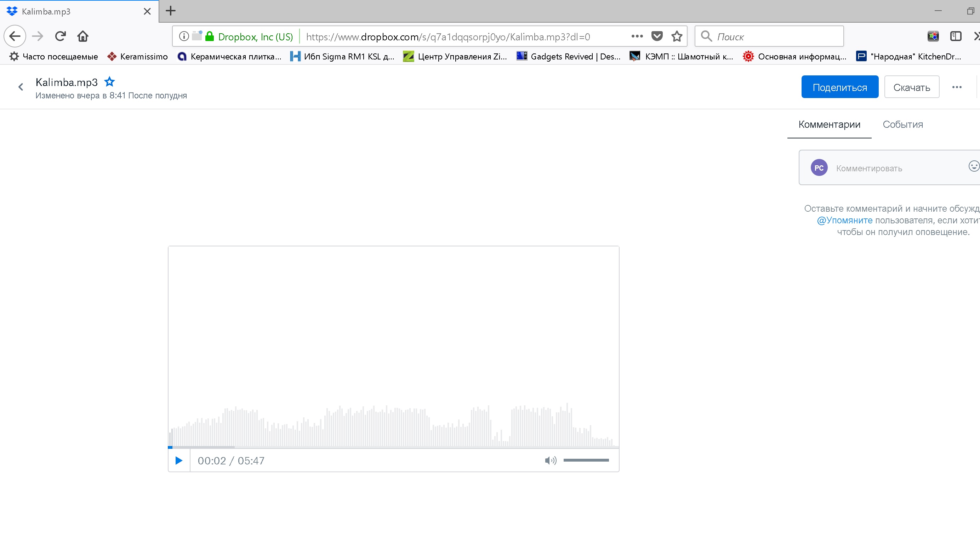
Task: Toggle the browser sidebar panel
Action: point(955,36)
